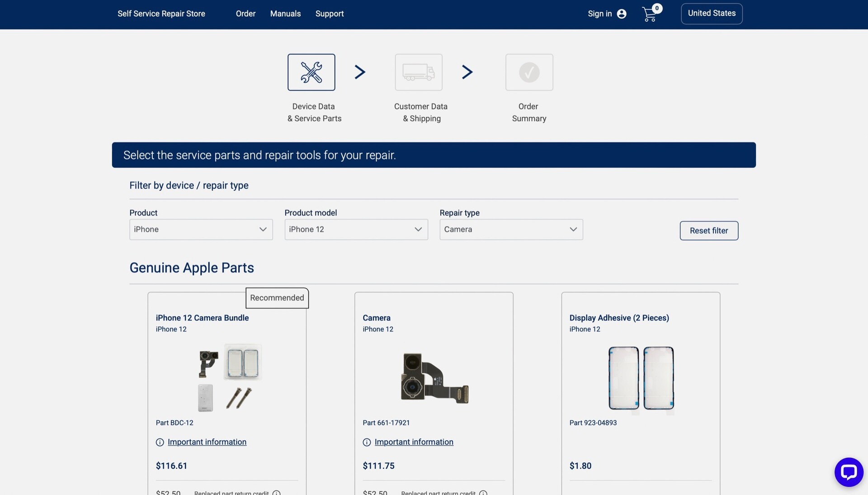Click info icon next to bundle return credit
Screen dimensions: 868x495
277,493
